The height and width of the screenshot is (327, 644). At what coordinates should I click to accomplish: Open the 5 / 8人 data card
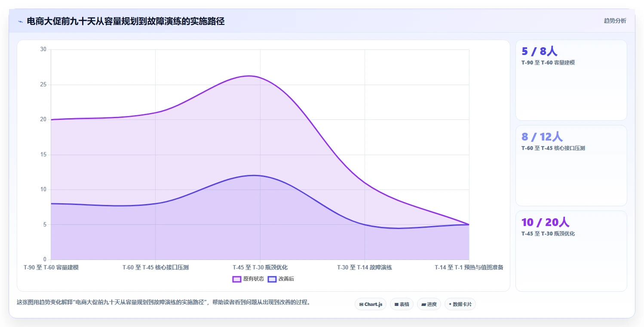coord(571,80)
